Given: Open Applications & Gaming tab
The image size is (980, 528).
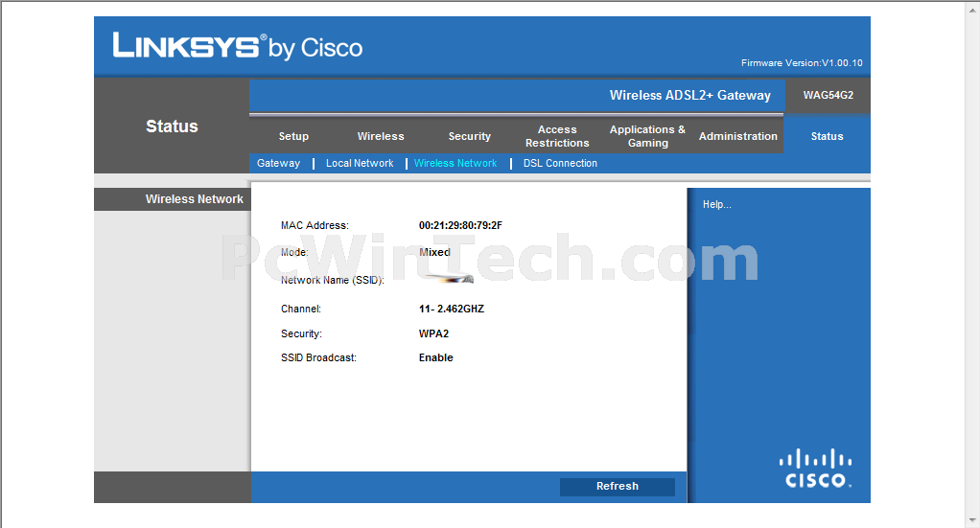Looking at the screenshot, I should point(647,136).
